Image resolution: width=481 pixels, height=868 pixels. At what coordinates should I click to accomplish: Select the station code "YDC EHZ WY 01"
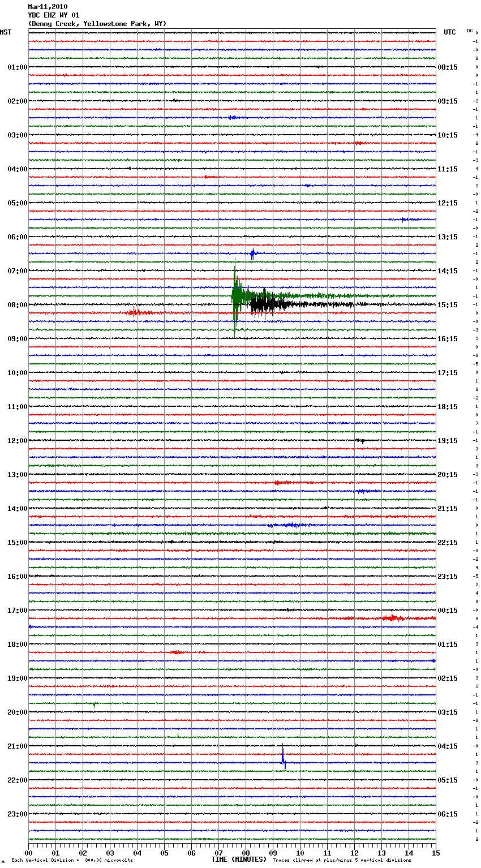pos(54,15)
